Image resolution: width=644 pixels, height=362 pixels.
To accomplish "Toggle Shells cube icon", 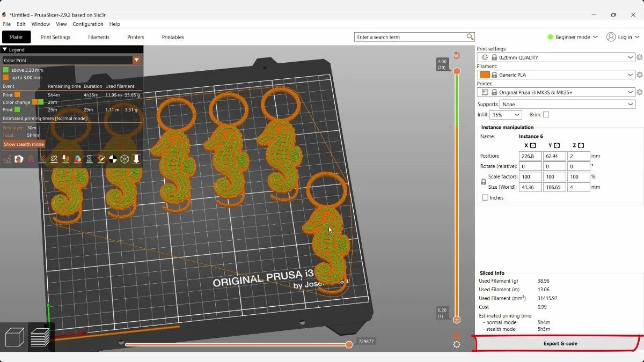I will pyautogui.click(x=125, y=159).
